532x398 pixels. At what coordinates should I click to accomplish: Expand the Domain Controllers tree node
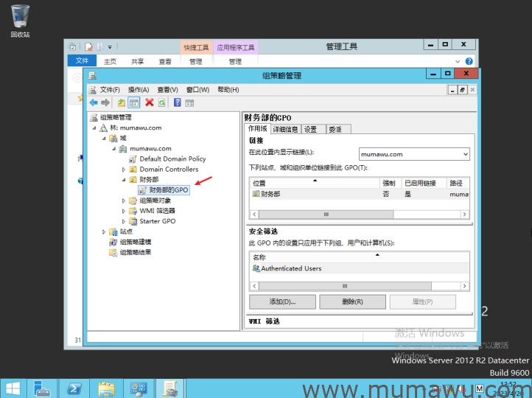124,169
